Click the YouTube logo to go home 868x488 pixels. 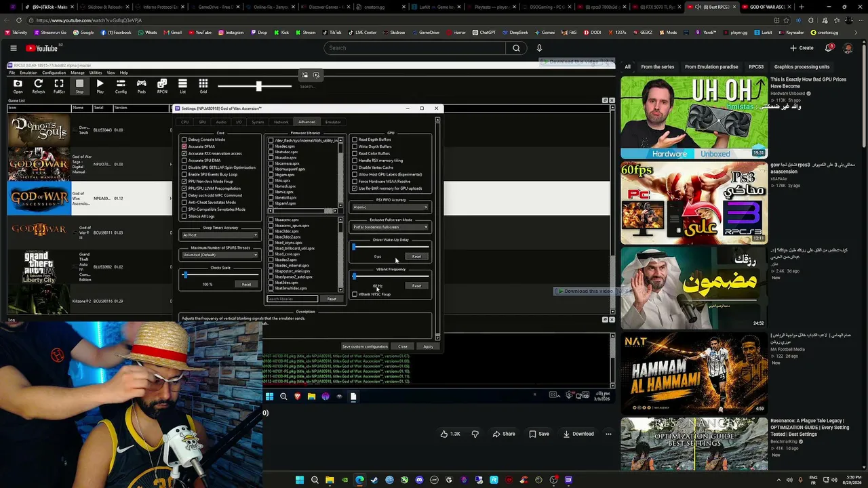coord(42,48)
